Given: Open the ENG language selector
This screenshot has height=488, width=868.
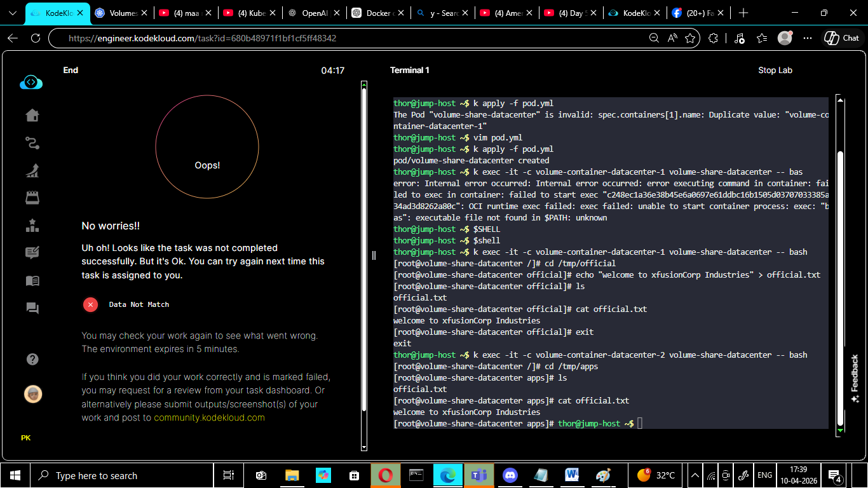Looking at the screenshot, I should tap(764, 475).
